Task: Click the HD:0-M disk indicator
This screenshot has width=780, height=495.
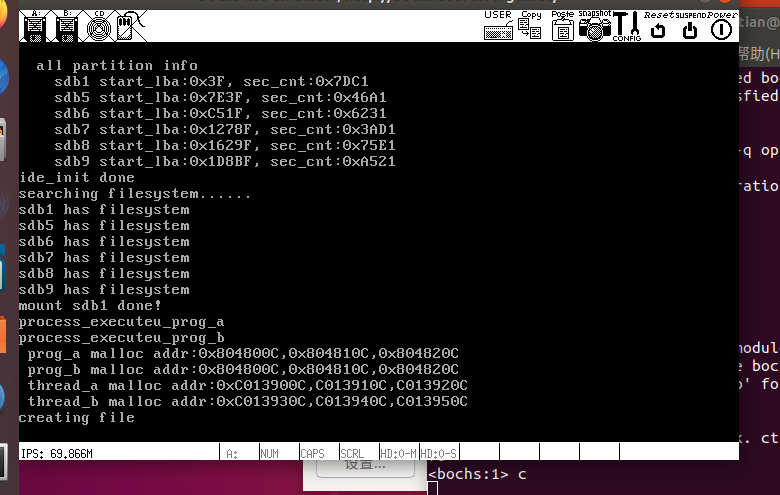Action: (398, 453)
